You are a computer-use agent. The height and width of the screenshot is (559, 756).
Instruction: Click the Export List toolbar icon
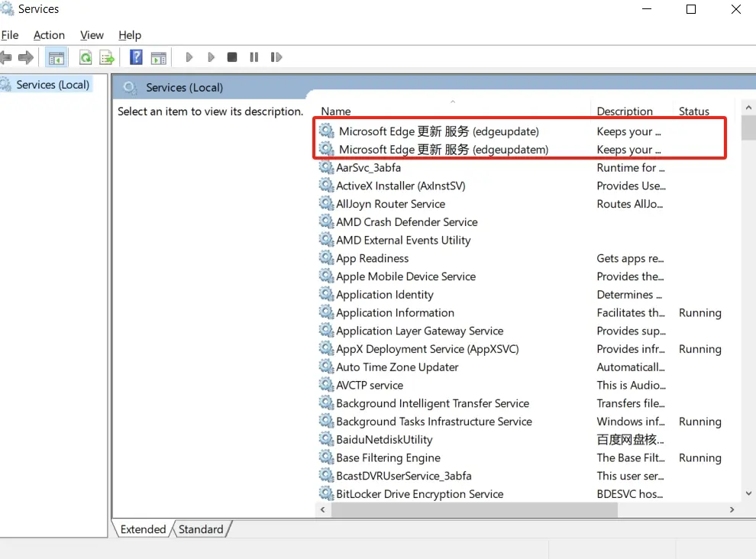point(107,57)
